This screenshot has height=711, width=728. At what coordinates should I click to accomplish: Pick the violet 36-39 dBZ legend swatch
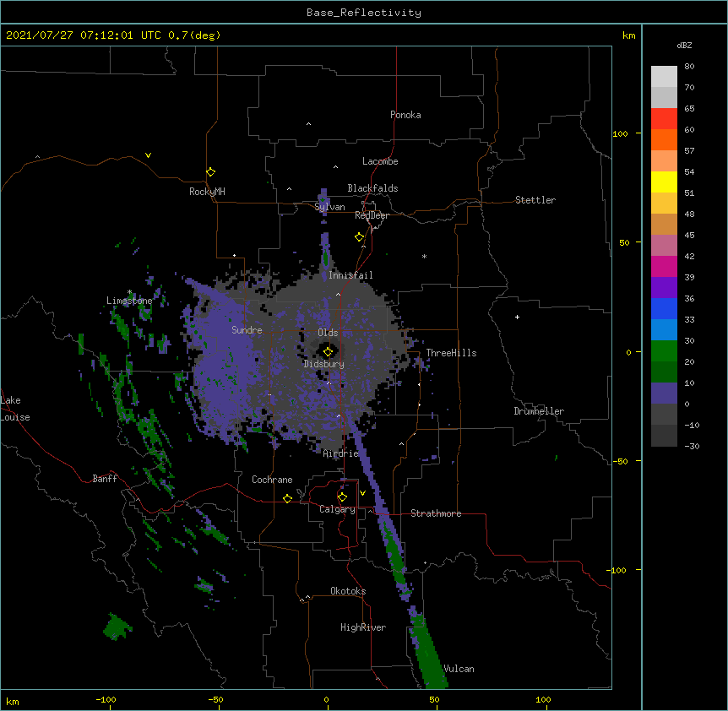tap(664, 288)
